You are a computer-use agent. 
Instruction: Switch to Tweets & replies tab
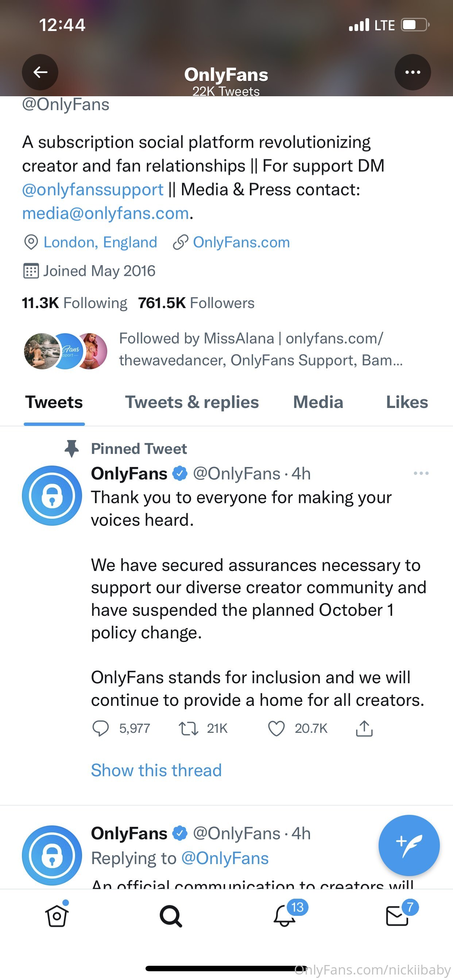point(192,402)
